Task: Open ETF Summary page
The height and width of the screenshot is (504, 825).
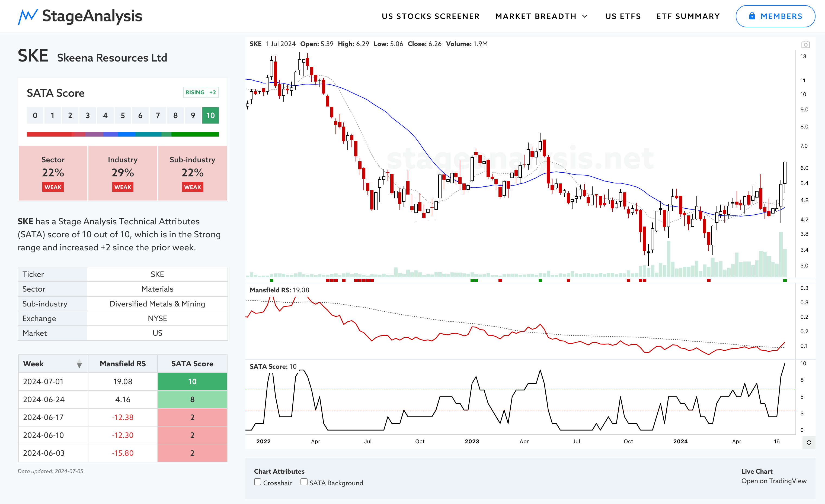Action: coord(688,16)
